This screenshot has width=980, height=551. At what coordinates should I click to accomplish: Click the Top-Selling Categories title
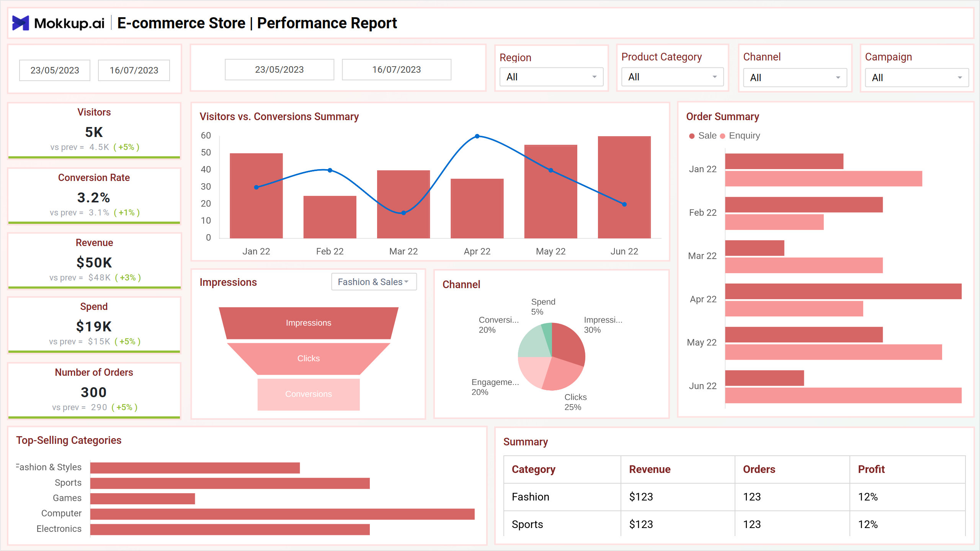point(69,440)
